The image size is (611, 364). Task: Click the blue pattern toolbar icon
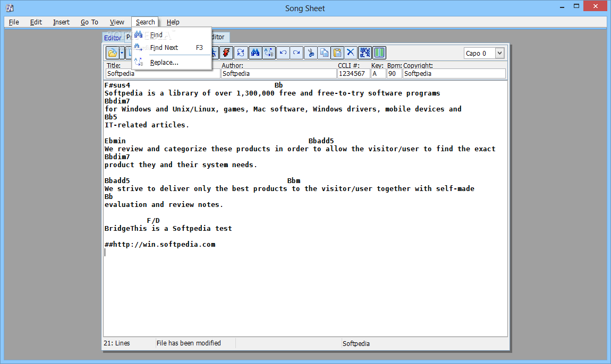(x=365, y=53)
